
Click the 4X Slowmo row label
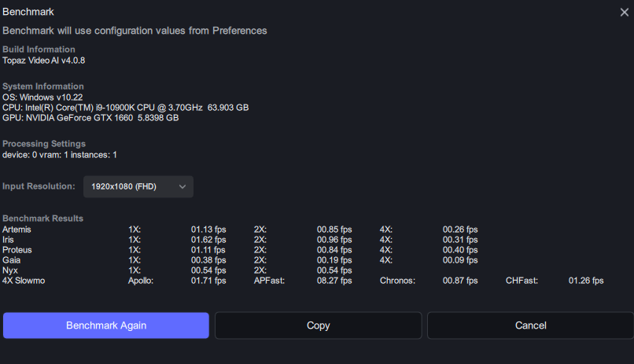tap(24, 281)
